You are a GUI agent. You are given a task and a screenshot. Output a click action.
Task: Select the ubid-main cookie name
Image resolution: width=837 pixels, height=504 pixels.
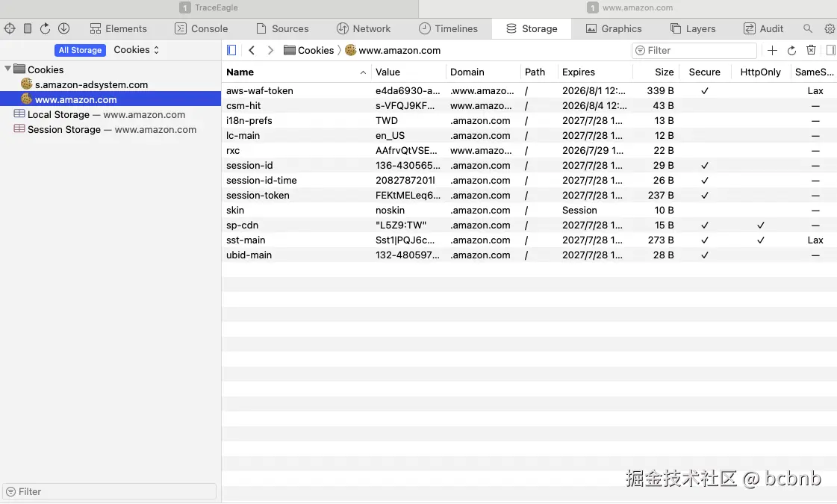(x=249, y=255)
